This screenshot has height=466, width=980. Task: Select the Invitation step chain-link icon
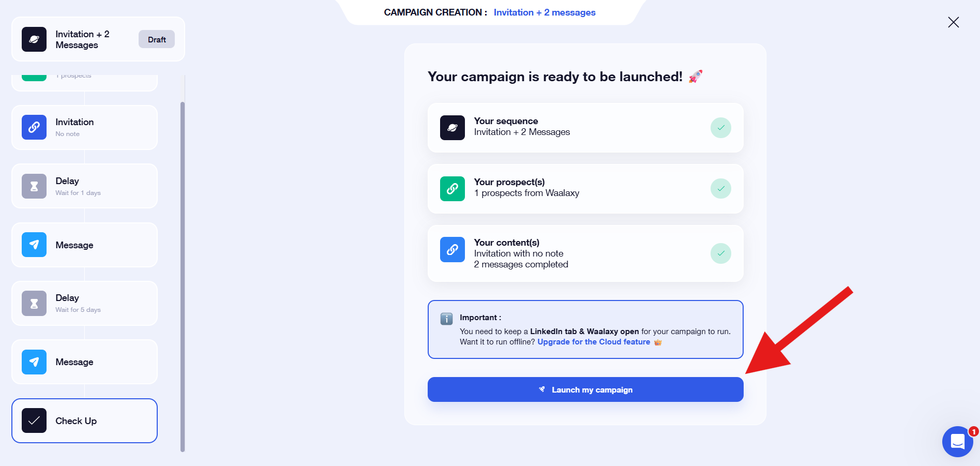coord(34,127)
